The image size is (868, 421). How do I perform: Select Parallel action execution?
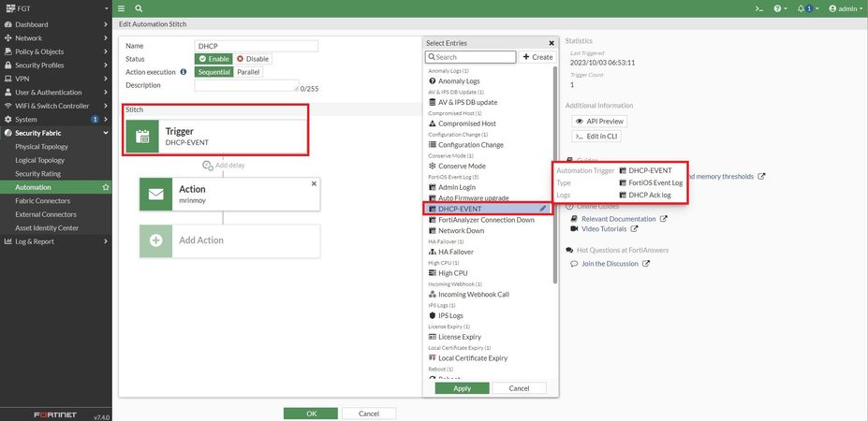(x=248, y=72)
